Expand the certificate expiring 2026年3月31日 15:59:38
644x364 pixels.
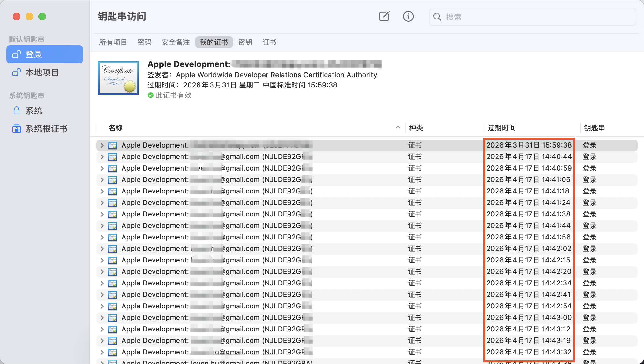(x=102, y=146)
